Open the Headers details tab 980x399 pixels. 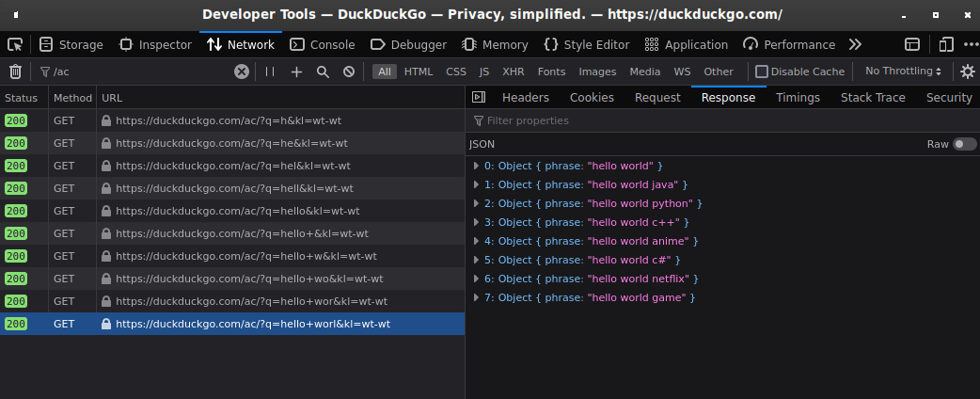[x=526, y=98]
